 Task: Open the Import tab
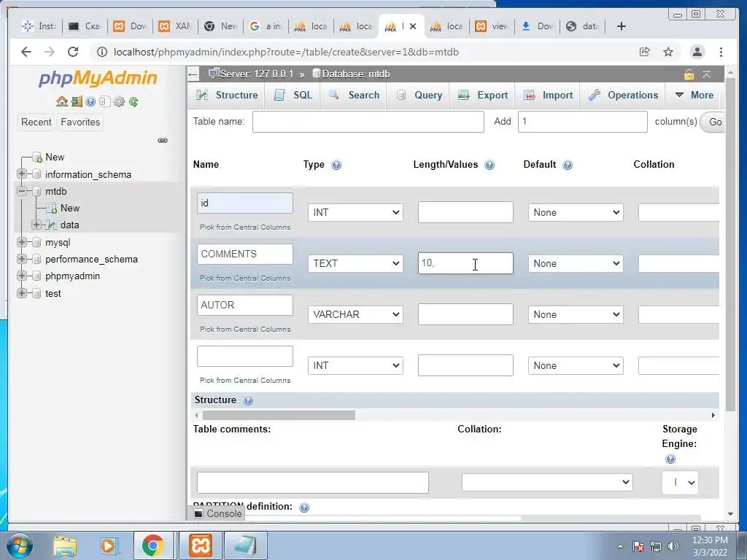tap(548, 96)
